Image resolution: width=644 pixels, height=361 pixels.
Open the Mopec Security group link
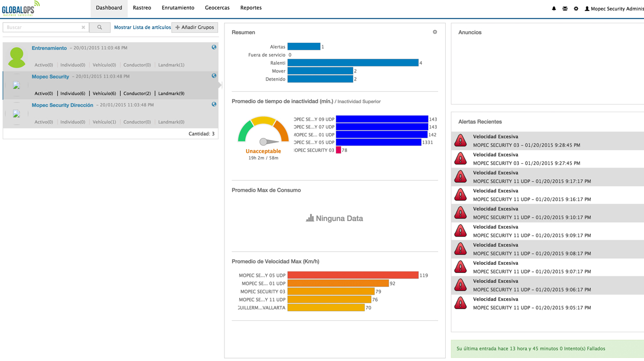(x=50, y=77)
